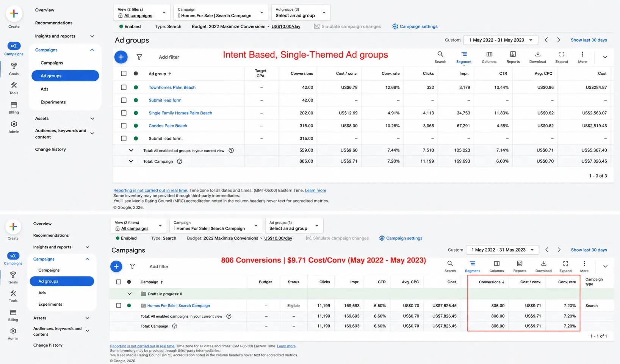Open Tools icon in the Ad groups page rail
620x364 pixels.
[x=14, y=85]
